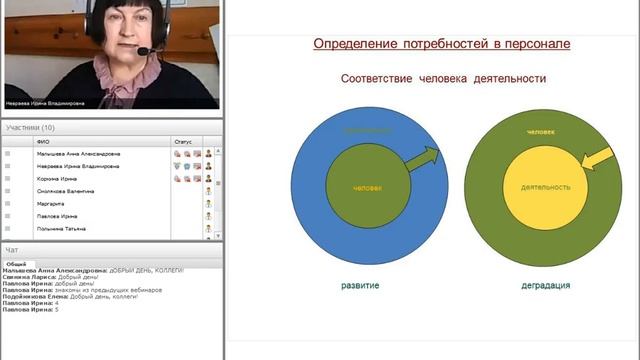Click Лариса's chat message Добрый день!

[x=78, y=277]
